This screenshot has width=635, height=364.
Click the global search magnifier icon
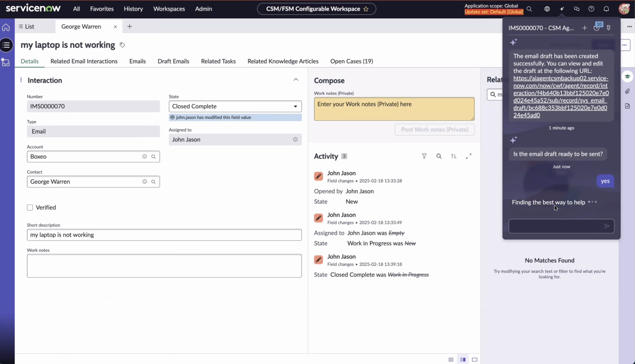pyautogui.click(x=529, y=9)
